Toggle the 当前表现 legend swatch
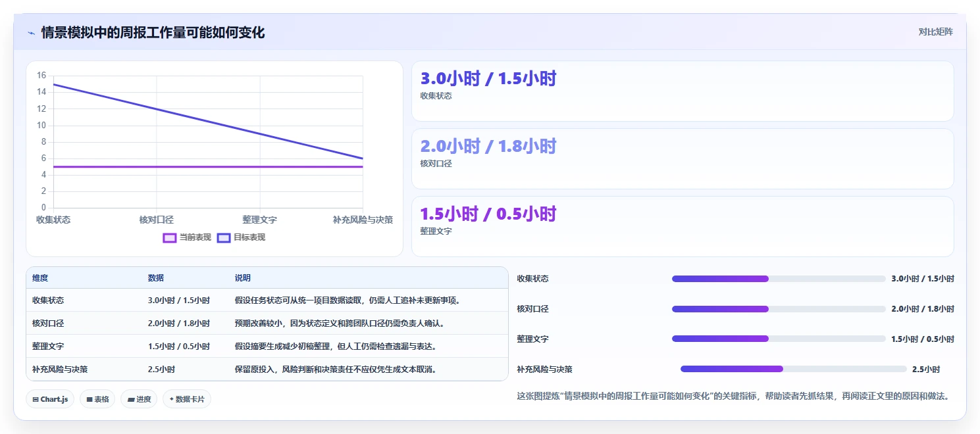Screen dimensions: 980x434 coord(170,237)
